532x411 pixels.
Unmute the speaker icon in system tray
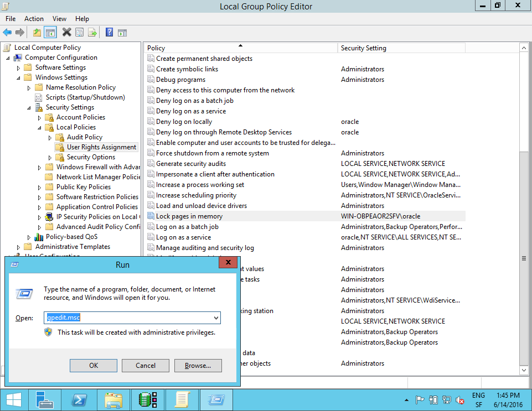coord(459,399)
